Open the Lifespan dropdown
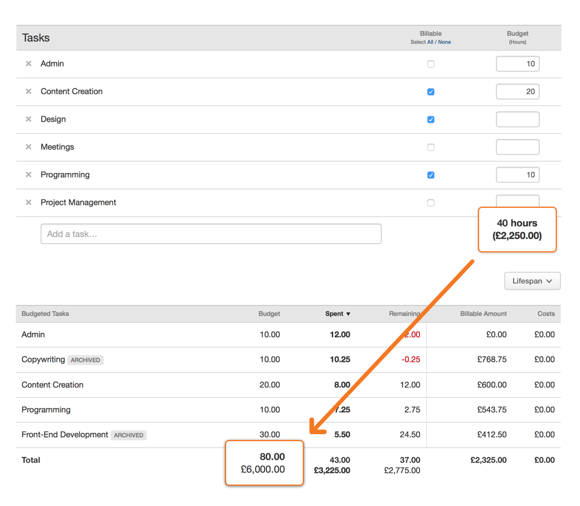Image resolution: width=580 pixels, height=506 pixels. tap(532, 281)
